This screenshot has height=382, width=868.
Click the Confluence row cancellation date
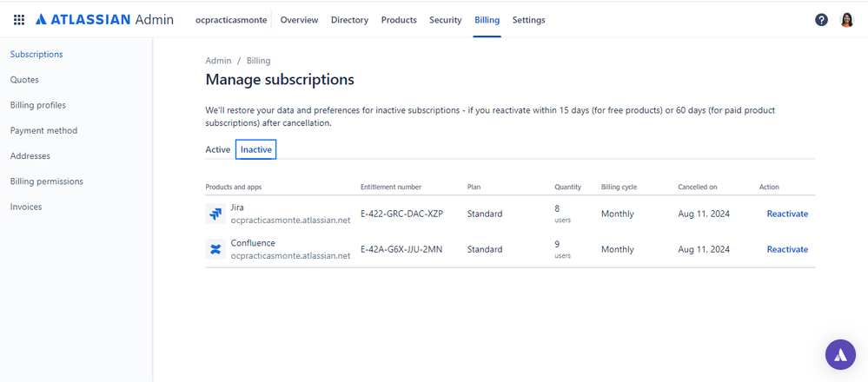[x=704, y=249]
